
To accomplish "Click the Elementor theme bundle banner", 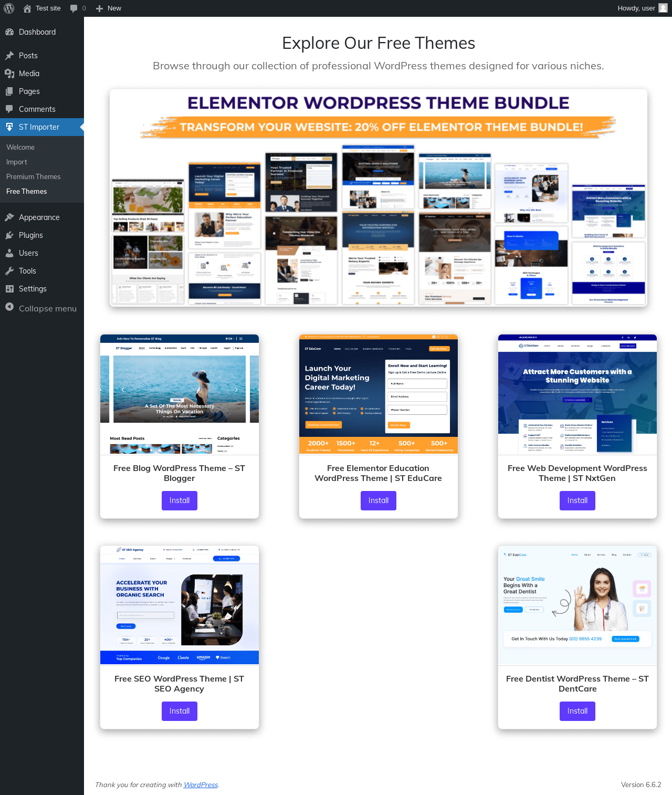I will [x=379, y=198].
